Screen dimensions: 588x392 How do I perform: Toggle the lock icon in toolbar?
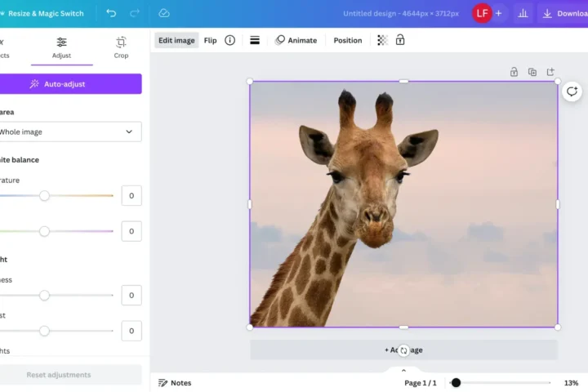(400, 40)
